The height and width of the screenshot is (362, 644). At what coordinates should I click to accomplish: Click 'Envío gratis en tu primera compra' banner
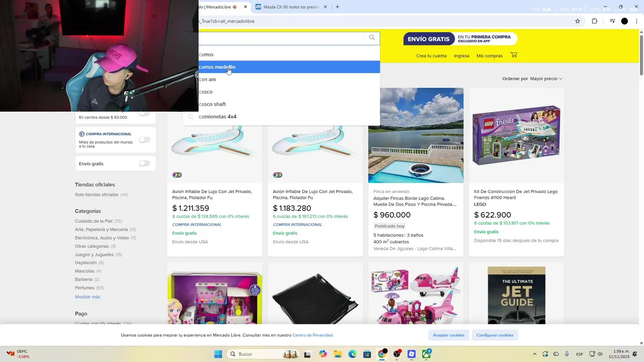click(460, 39)
